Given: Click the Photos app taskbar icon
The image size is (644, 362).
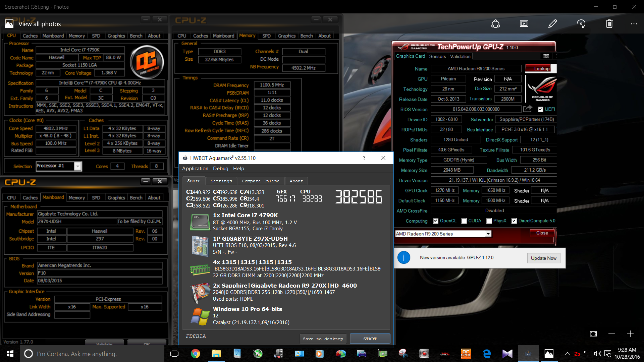Looking at the screenshot, I should pos(549,354).
